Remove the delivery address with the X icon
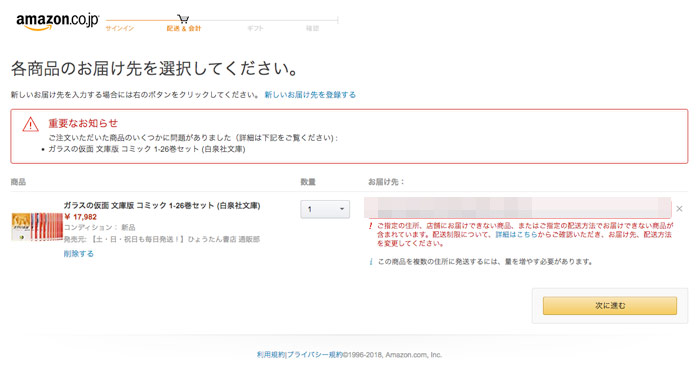 click(x=679, y=208)
